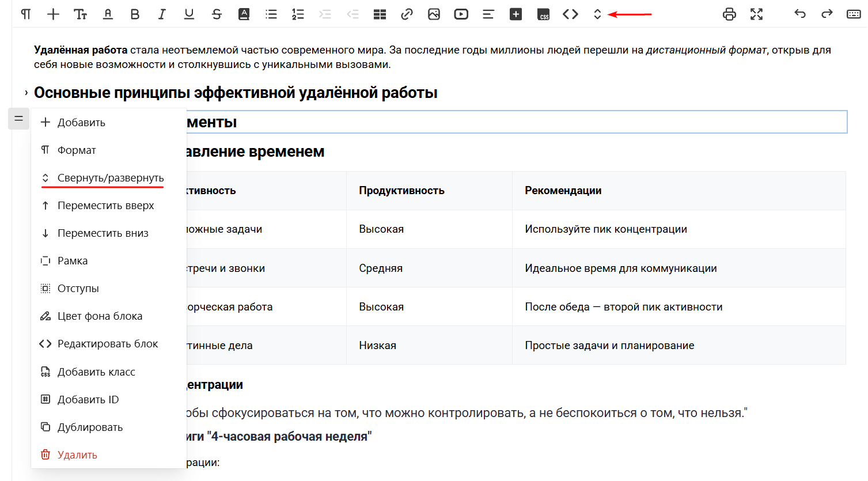Toggle bold formatting
The width and height of the screenshot is (868, 481).
coord(135,14)
